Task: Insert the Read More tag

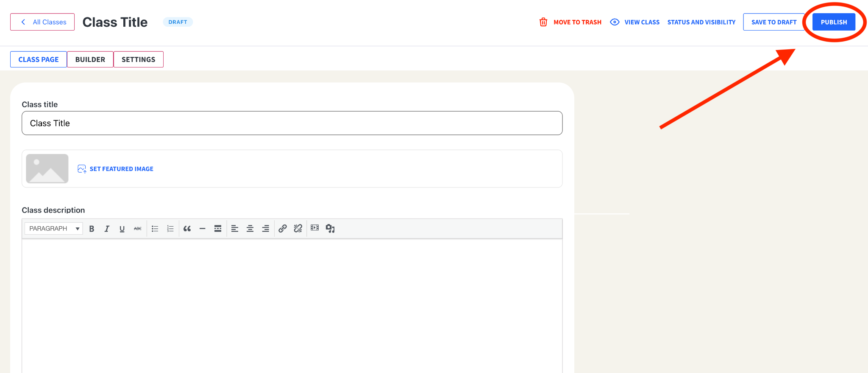Action: [x=218, y=229]
